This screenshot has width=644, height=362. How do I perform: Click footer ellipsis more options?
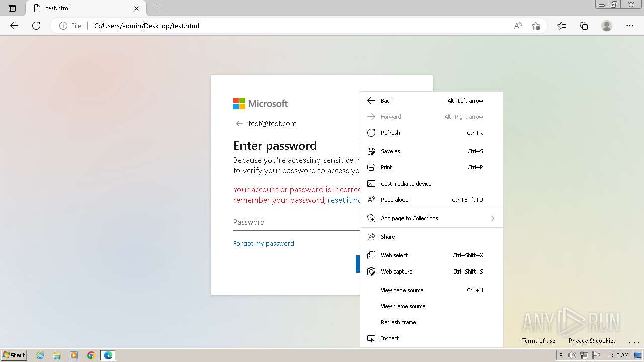[x=634, y=342]
